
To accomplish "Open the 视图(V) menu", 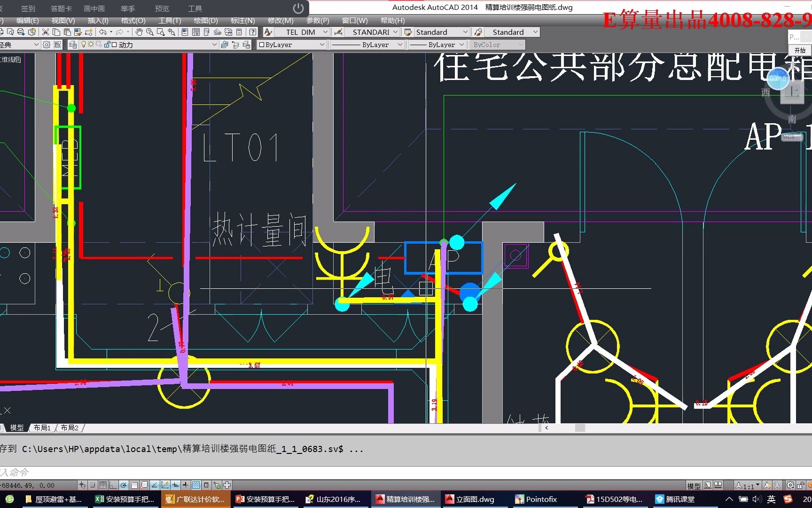I will pos(63,20).
